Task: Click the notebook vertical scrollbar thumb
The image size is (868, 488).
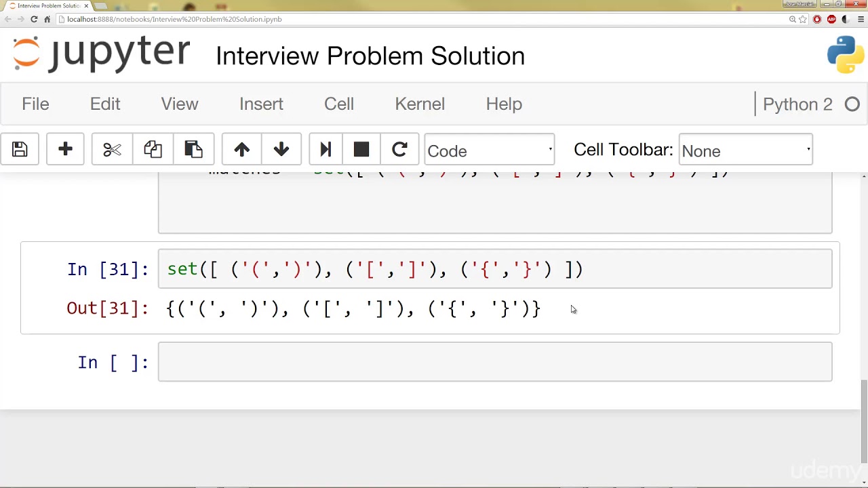Action: 864,420
